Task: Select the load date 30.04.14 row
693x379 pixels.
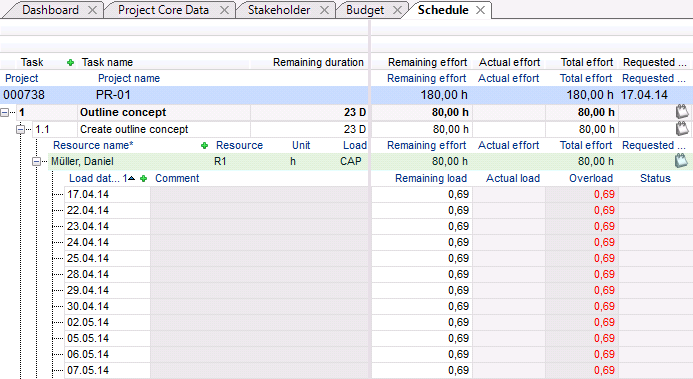Action: pos(88,306)
